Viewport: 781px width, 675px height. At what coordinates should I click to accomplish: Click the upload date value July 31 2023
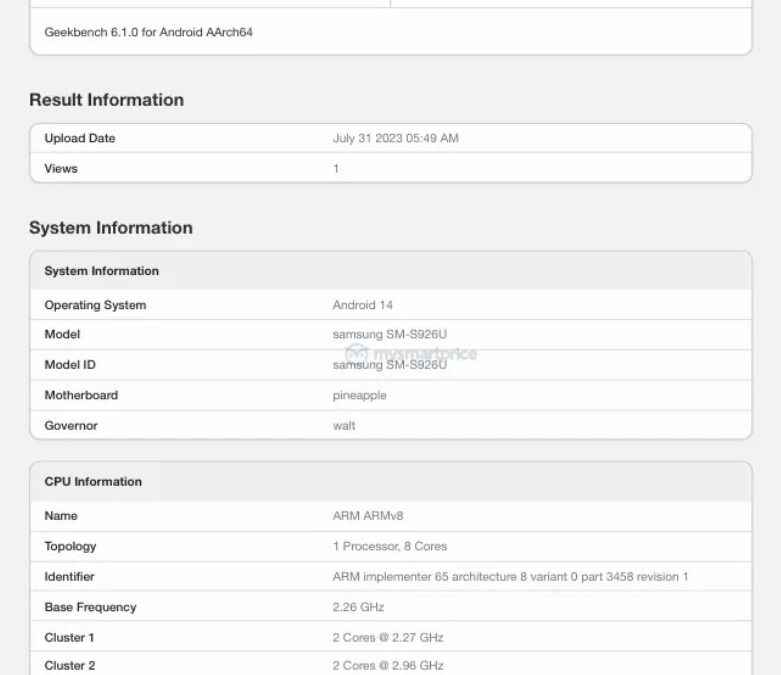tap(395, 138)
